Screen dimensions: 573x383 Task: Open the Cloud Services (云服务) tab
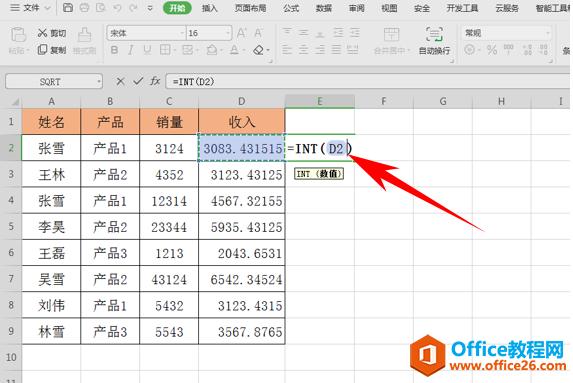(x=507, y=8)
